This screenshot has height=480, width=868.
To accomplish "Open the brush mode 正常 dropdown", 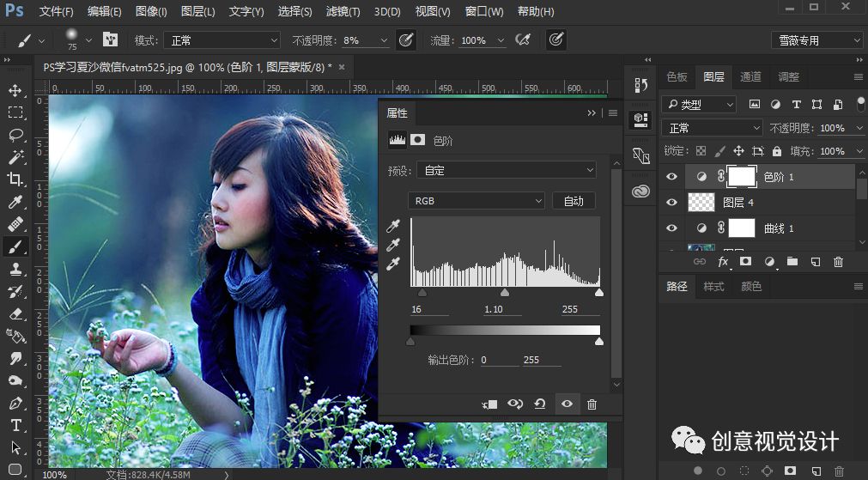I will 222,40.
